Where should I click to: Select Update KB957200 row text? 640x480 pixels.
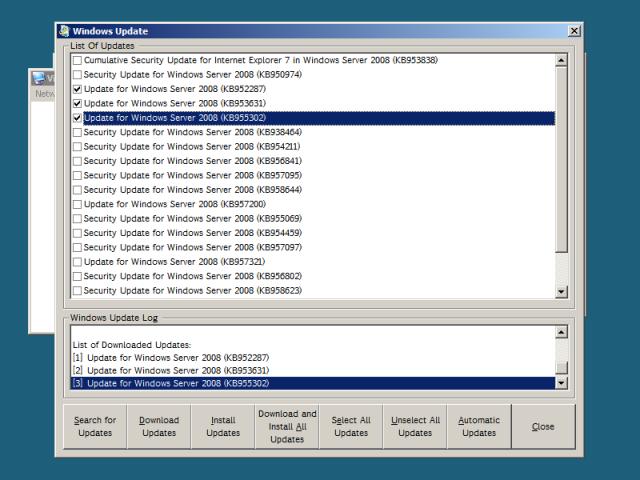[x=175, y=204]
